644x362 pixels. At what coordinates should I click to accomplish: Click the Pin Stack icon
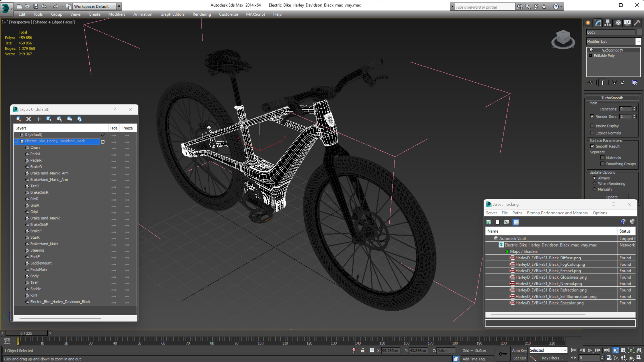(591, 83)
